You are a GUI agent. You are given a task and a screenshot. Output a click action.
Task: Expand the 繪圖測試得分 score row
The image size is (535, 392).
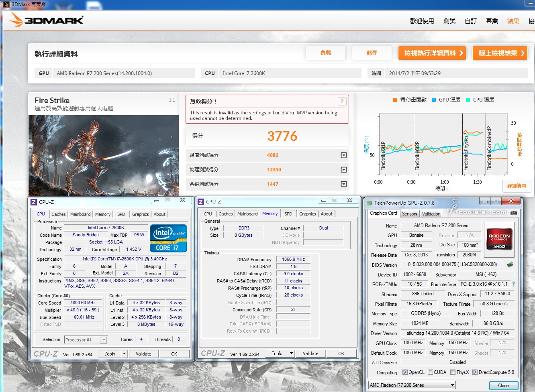click(344, 155)
